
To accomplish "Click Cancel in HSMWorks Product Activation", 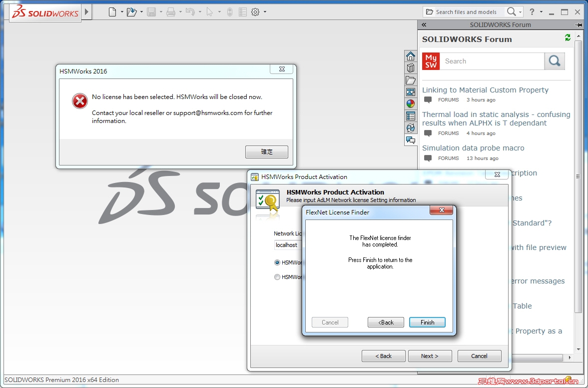I will pos(479,356).
